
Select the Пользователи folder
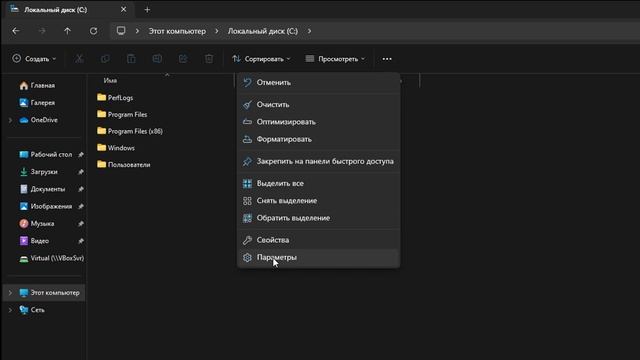click(x=124, y=164)
